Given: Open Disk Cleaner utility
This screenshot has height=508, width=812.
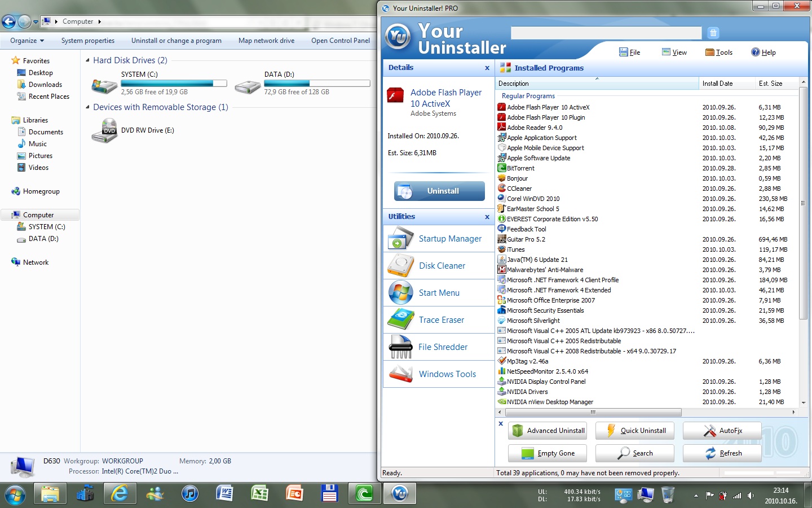Looking at the screenshot, I should 439,266.
